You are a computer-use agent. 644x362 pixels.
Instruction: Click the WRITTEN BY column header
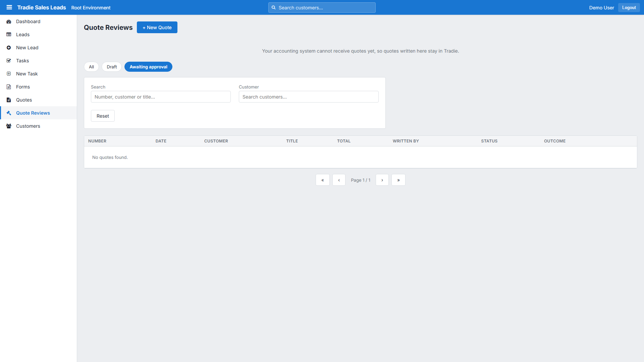(406, 141)
